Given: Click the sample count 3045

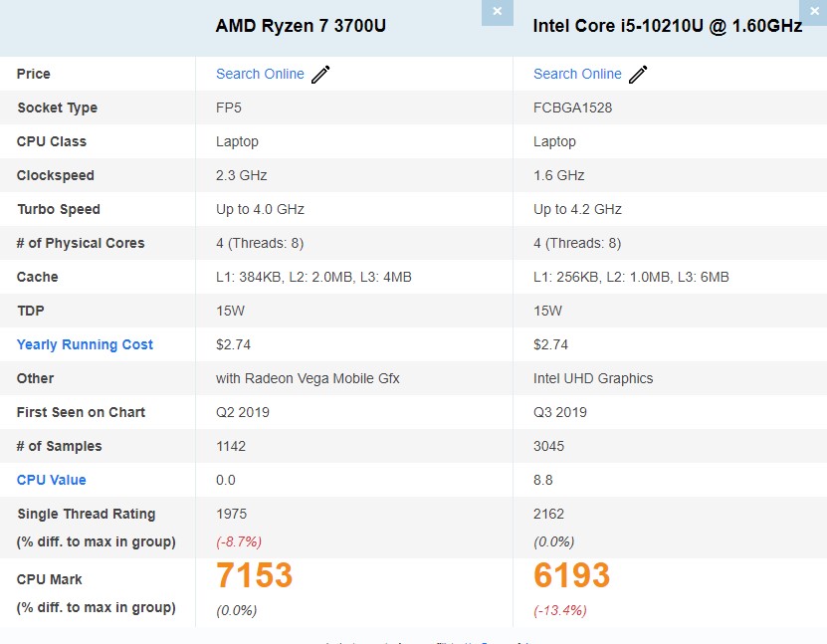Looking at the screenshot, I should tap(548, 446).
